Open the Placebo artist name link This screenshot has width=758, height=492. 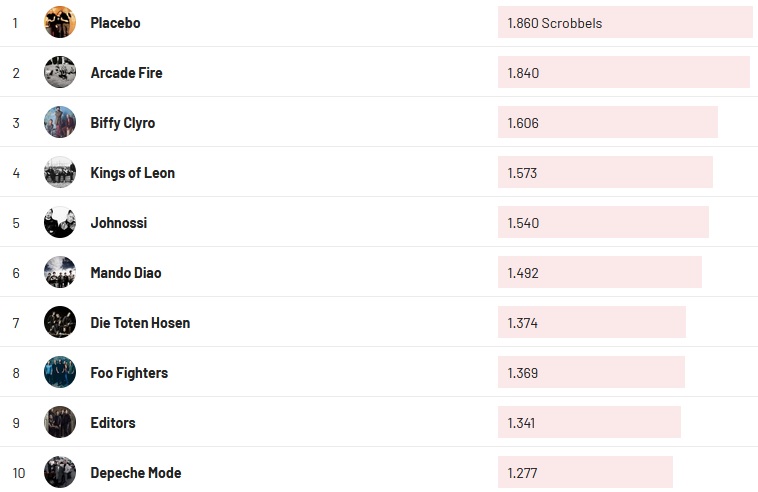pyautogui.click(x=115, y=22)
